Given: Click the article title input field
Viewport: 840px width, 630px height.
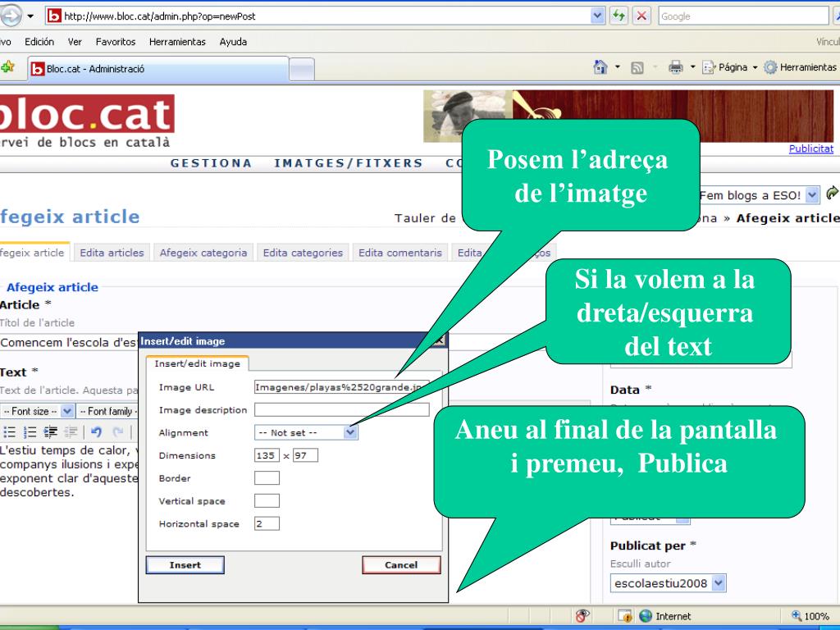Looking at the screenshot, I should [69, 342].
